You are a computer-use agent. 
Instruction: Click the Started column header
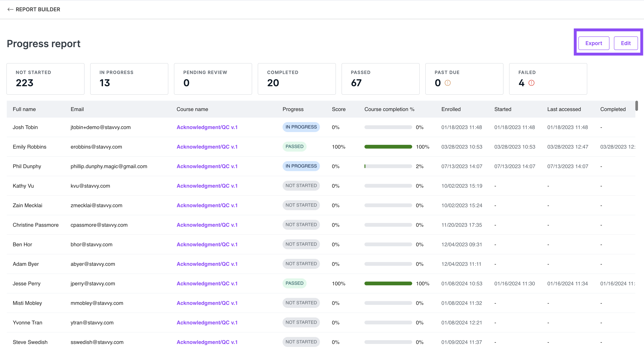503,109
